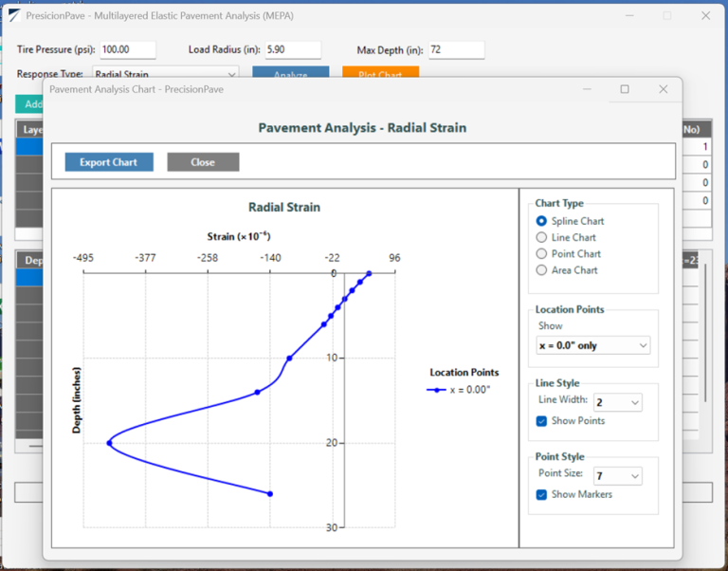Screen dimensions: 728x571
Task: Click the data point at depth 20
Action: click(110, 443)
